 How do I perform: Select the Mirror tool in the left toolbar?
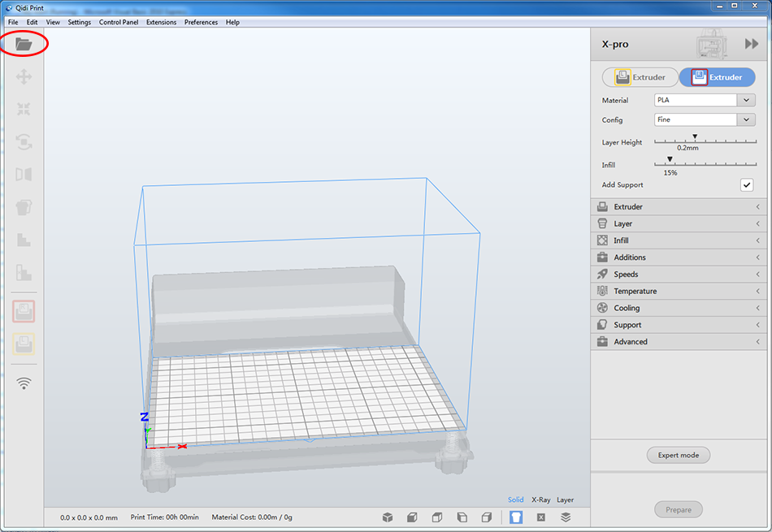tap(24, 175)
